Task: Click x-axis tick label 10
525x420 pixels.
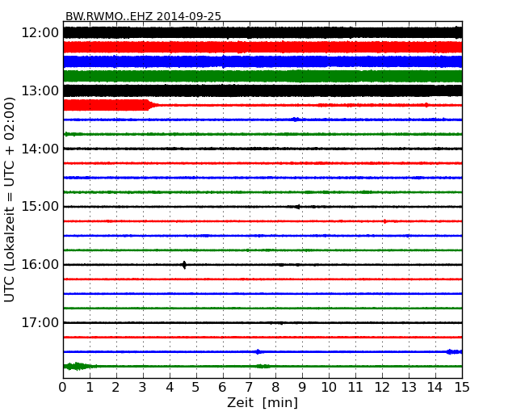Action: (329, 388)
